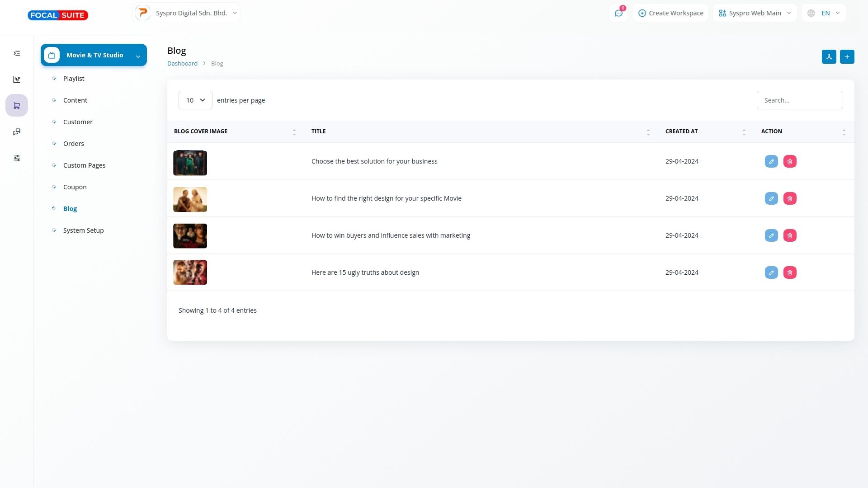868x488 pixels.
Task: Open the chat messages sidebar icon
Action: [x=17, y=132]
